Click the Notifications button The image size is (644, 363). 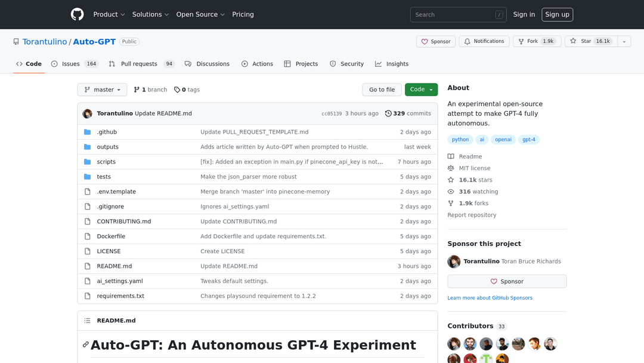484,42
